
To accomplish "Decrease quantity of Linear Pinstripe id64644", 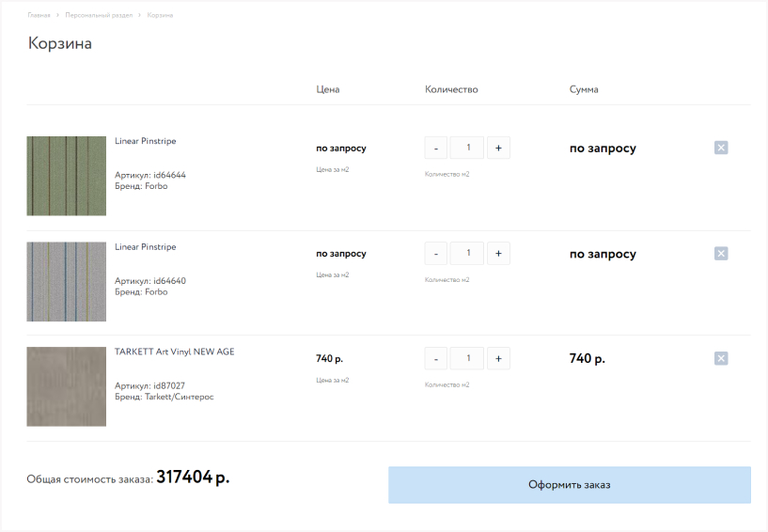I will [x=436, y=148].
